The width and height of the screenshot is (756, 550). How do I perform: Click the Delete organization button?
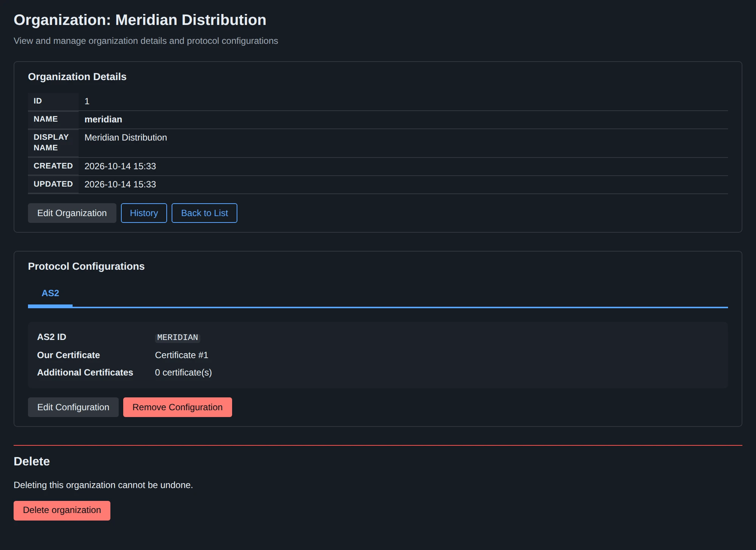point(62,510)
